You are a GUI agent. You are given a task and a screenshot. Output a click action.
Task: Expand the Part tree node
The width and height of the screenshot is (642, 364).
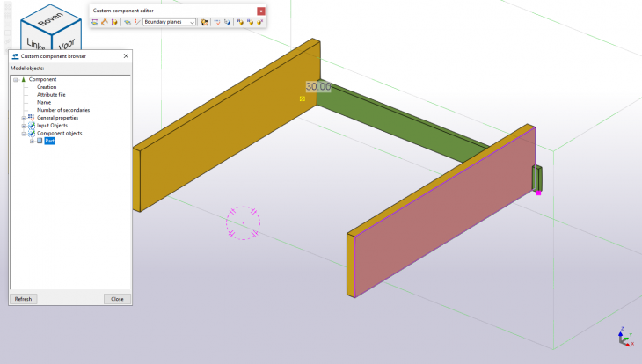click(32, 142)
